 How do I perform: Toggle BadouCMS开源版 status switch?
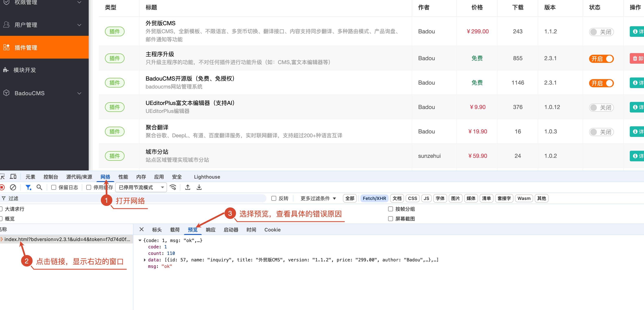pos(601,83)
